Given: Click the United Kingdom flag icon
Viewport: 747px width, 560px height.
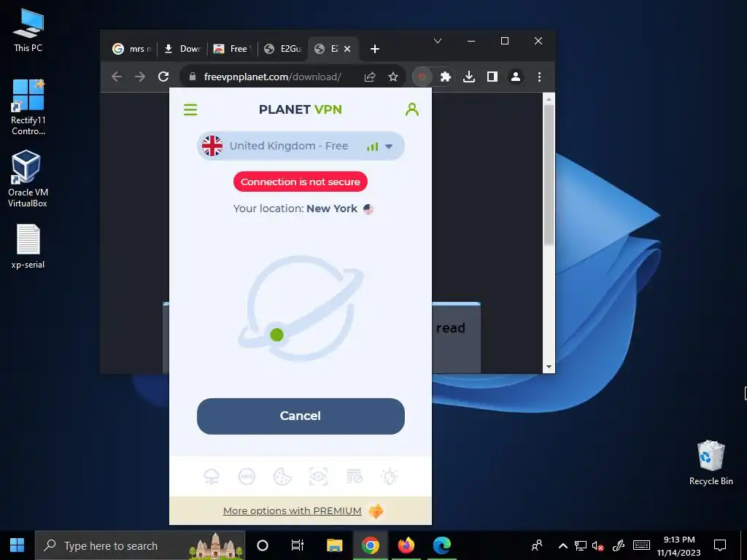Looking at the screenshot, I should (212, 146).
